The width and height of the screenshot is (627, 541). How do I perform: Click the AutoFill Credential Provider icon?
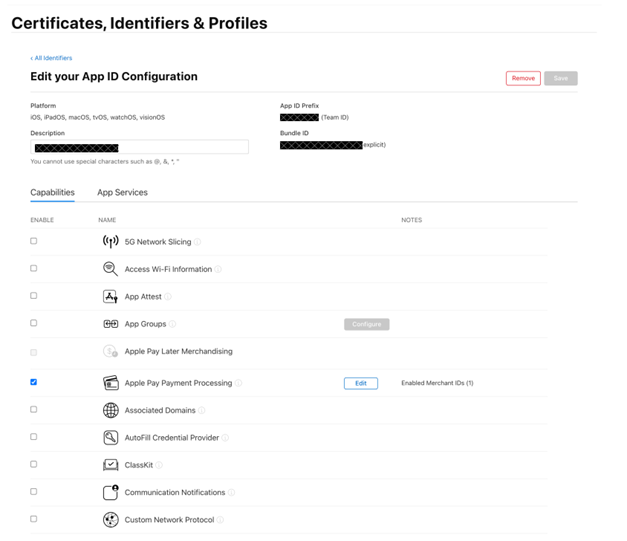[x=111, y=438]
